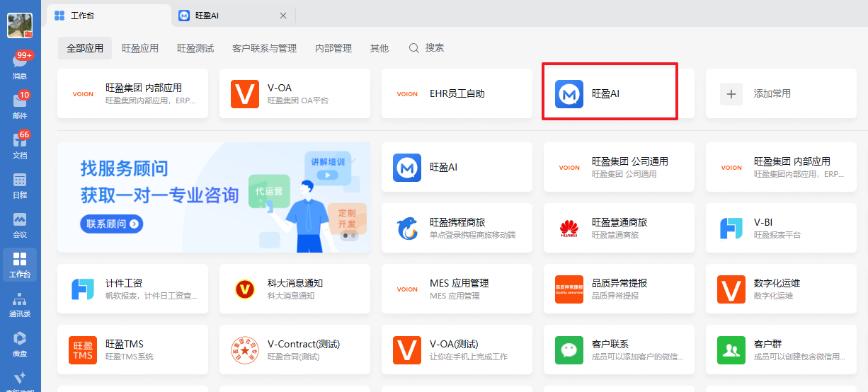
Task: Open Documents in the sidebar
Action: (20, 145)
